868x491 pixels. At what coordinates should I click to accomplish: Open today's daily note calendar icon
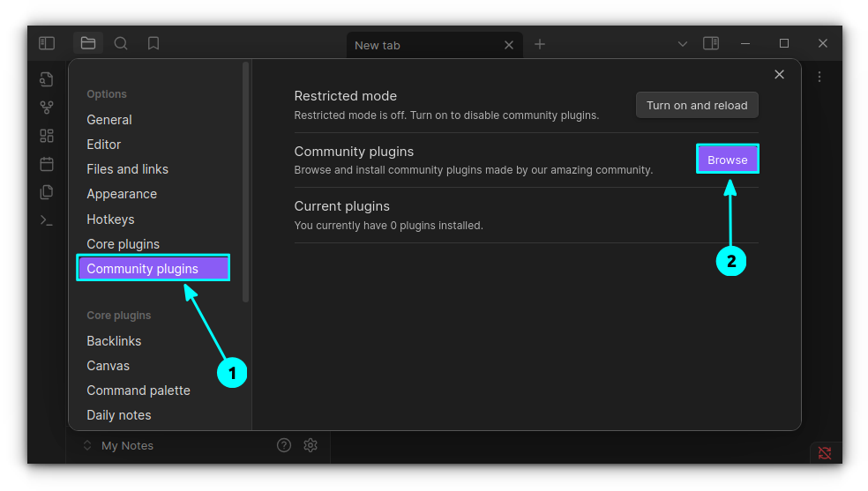[x=47, y=164]
